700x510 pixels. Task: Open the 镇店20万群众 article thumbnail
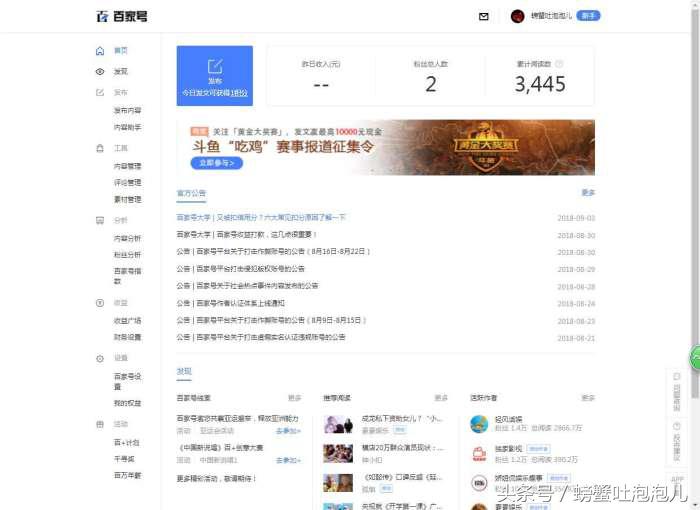[338, 454]
